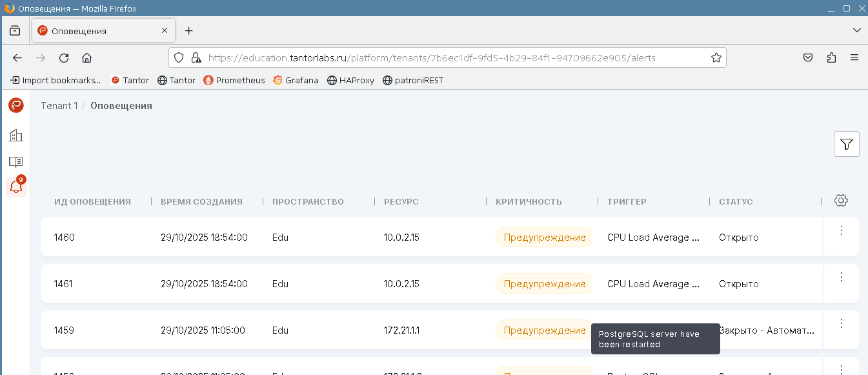868x375 pixels.
Task: Open the alerts filter funnel button
Action: (846, 144)
